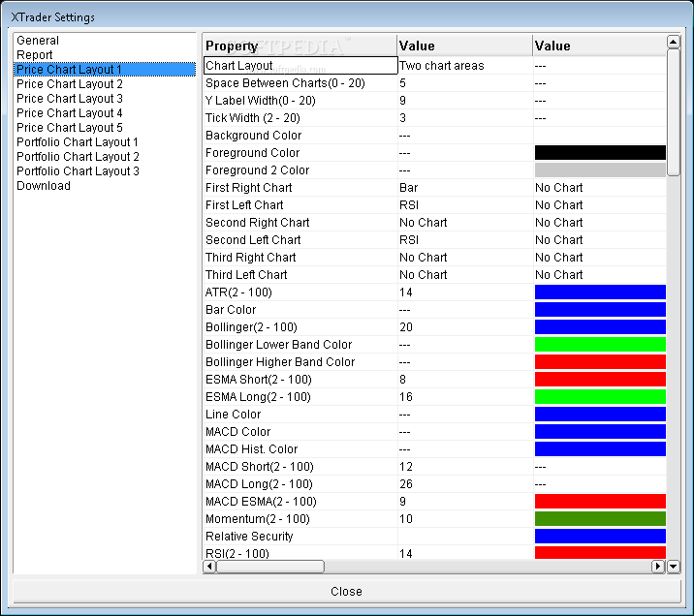694x616 pixels.
Task: Open the ESMA Short red swatch
Action: (600, 380)
